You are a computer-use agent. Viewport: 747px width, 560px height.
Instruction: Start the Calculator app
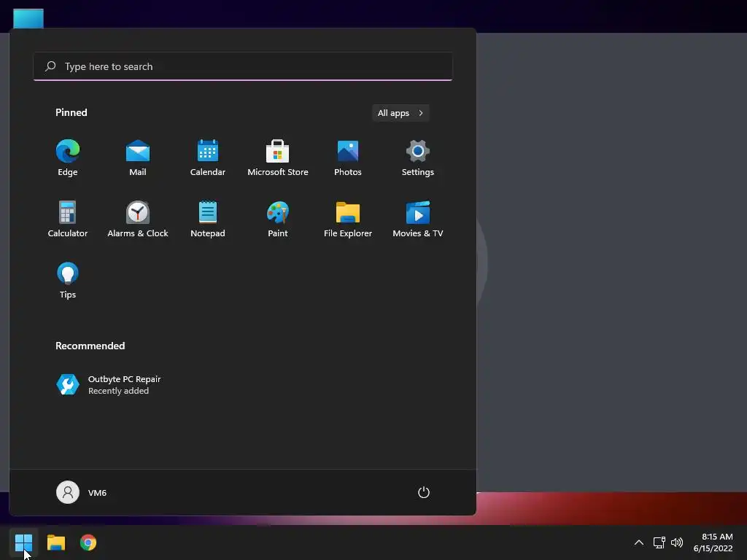point(68,219)
